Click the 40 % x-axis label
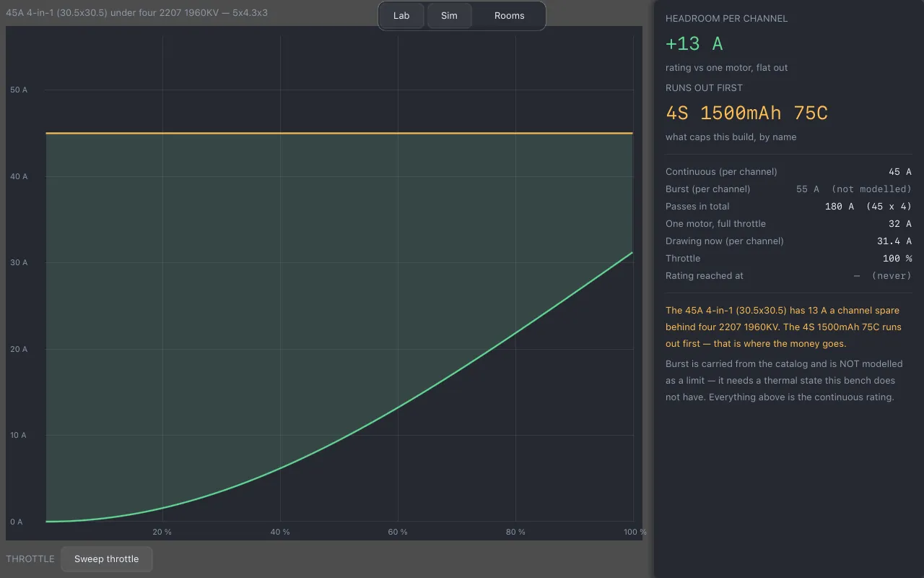Viewport: 924px width, 578px height. coord(280,532)
